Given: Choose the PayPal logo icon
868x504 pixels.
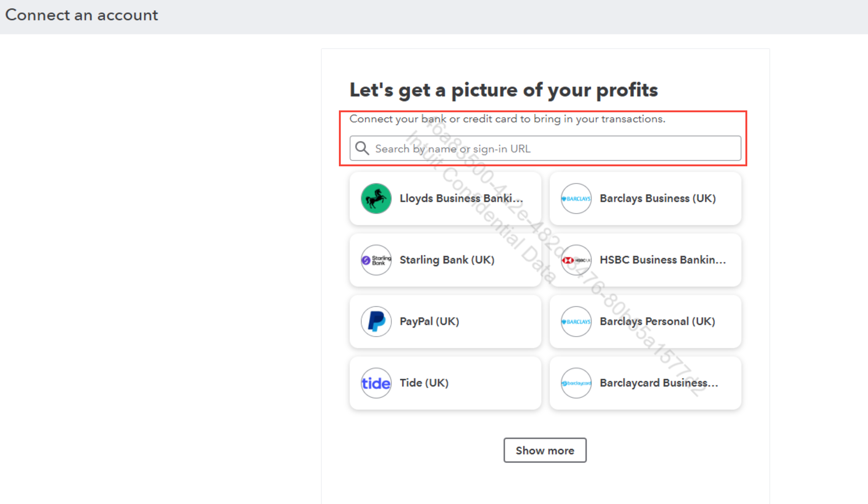Looking at the screenshot, I should [x=376, y=322].
